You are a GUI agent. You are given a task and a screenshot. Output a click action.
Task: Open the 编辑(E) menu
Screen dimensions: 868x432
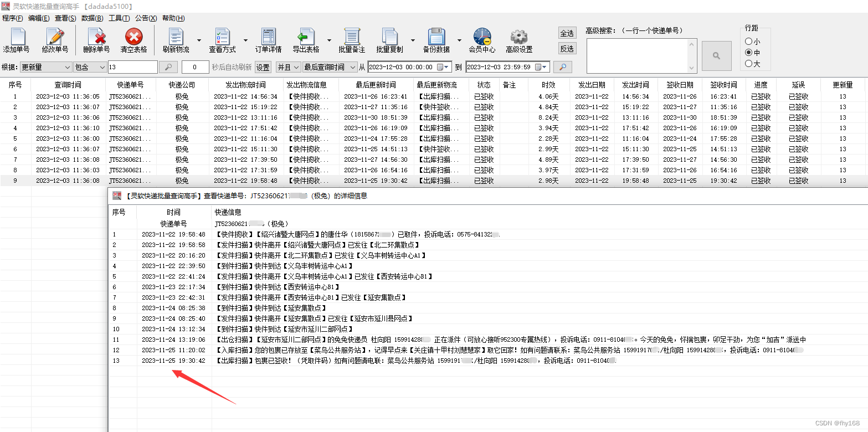39,18
